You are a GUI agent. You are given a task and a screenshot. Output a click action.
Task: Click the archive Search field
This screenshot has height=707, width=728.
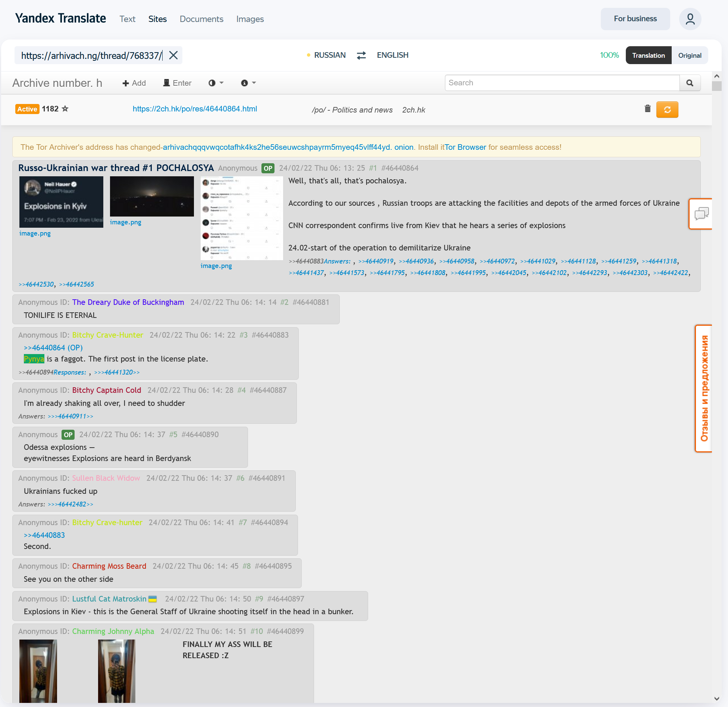[x=562, y=83]
